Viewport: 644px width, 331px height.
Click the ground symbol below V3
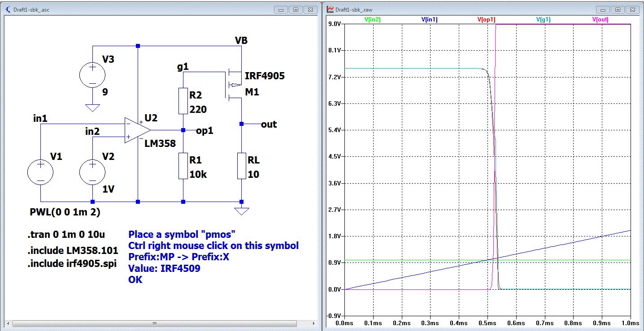coord(92,108)
